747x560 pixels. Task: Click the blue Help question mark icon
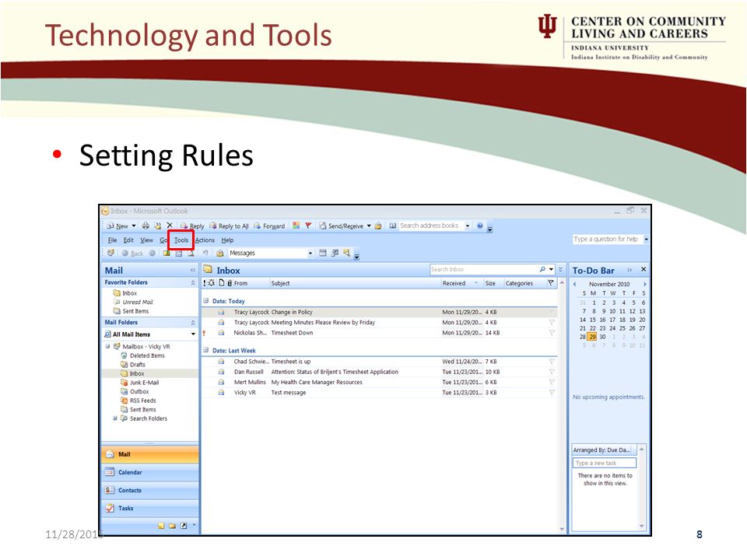[x=480, y=226]
